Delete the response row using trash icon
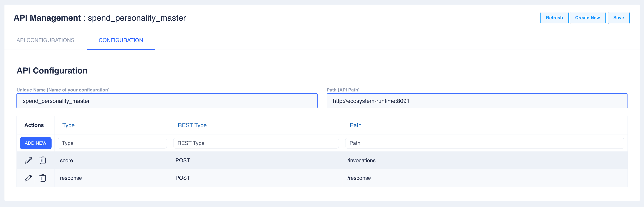 (43, 178)
